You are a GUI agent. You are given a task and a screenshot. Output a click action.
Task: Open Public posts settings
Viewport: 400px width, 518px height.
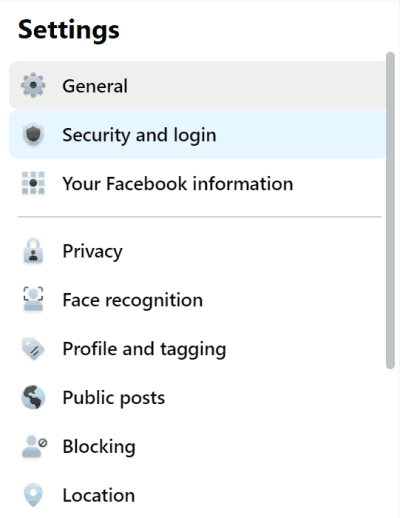(x=198, y=397)
